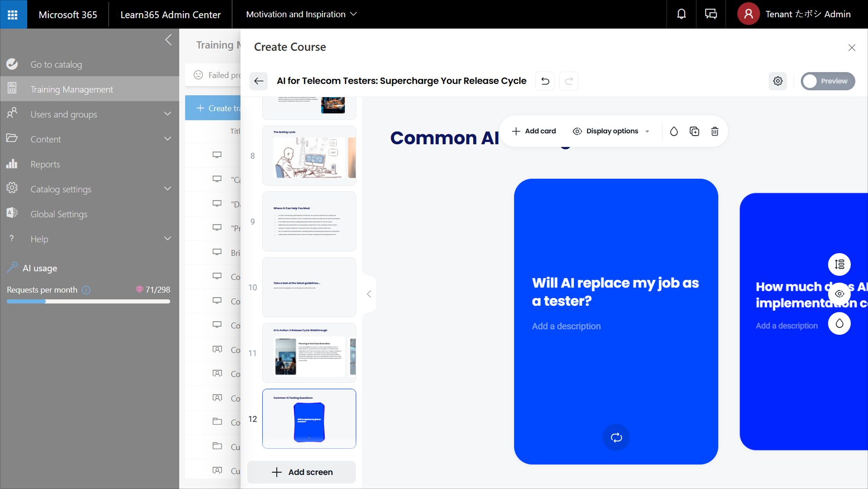Open the Display options dropdown
This screenshot has width=868, height=489.
[611, 132]
